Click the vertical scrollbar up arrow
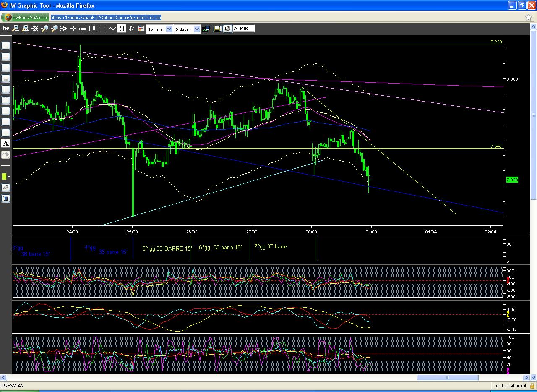 tap(534, 27)
